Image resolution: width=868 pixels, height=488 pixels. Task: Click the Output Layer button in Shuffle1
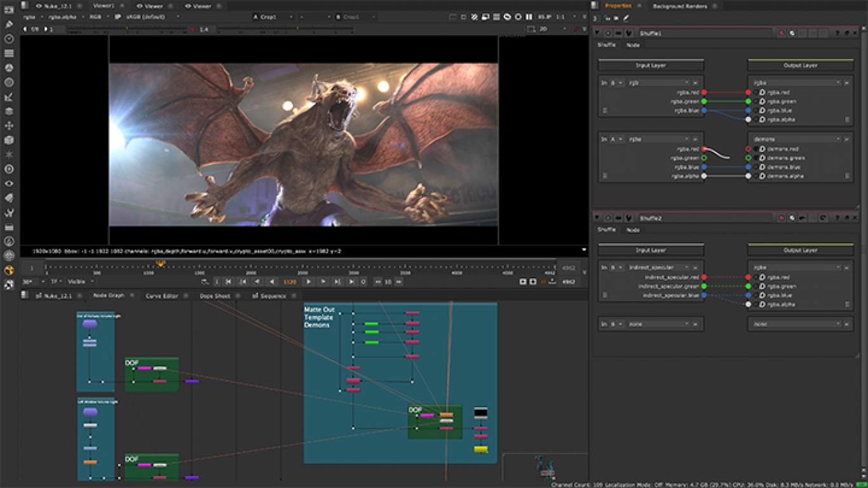[799, 65]
